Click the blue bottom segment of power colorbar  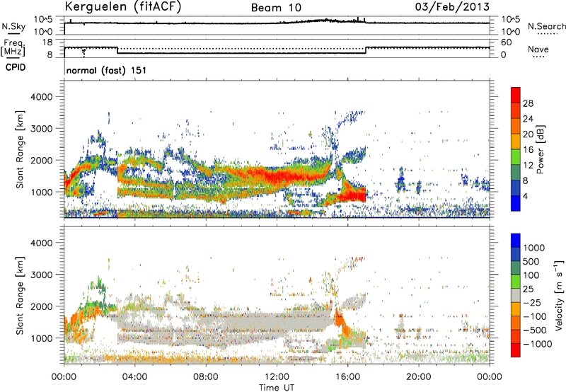(516, 203)
